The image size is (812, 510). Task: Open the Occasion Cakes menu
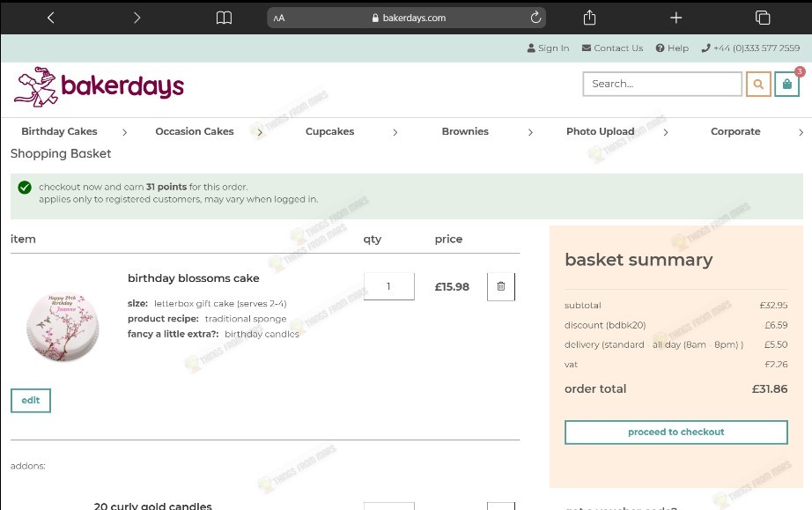click(195, 131)
